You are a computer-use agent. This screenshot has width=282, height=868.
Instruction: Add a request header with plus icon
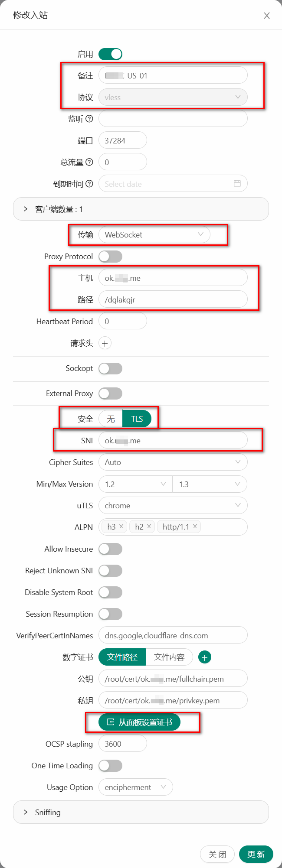[105, 343]
